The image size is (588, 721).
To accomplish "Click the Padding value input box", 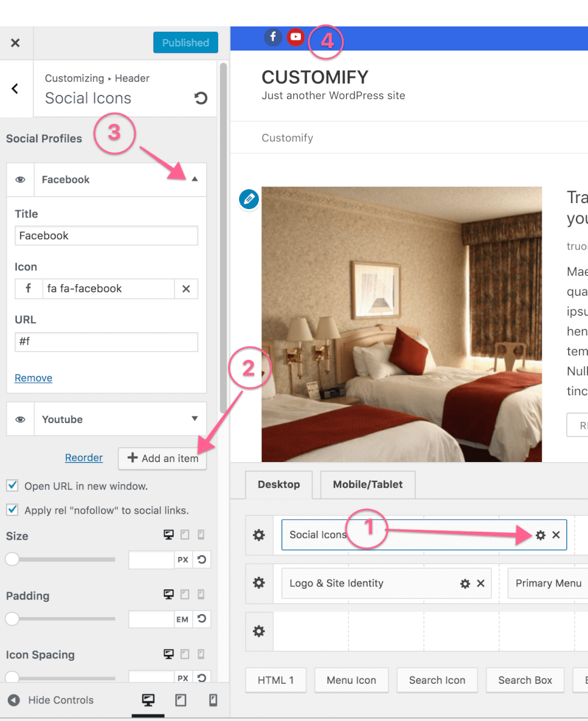I will tap(151, 619).
